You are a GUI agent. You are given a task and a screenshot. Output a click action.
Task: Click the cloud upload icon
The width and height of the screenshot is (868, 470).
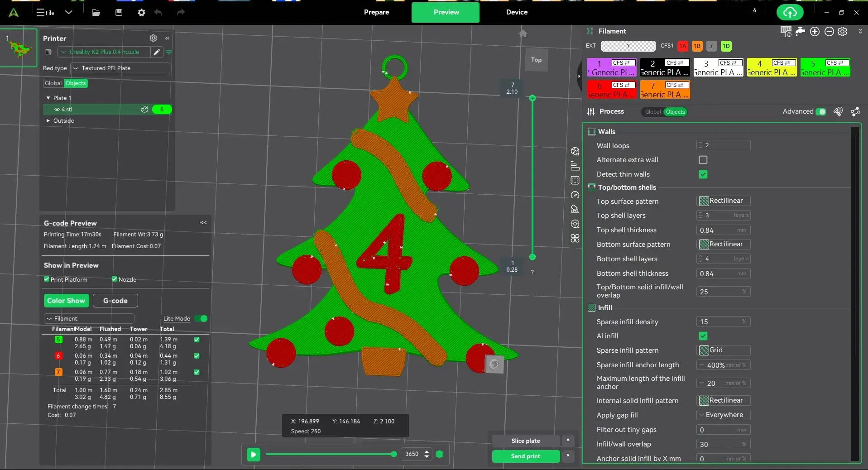pos(790,13)
